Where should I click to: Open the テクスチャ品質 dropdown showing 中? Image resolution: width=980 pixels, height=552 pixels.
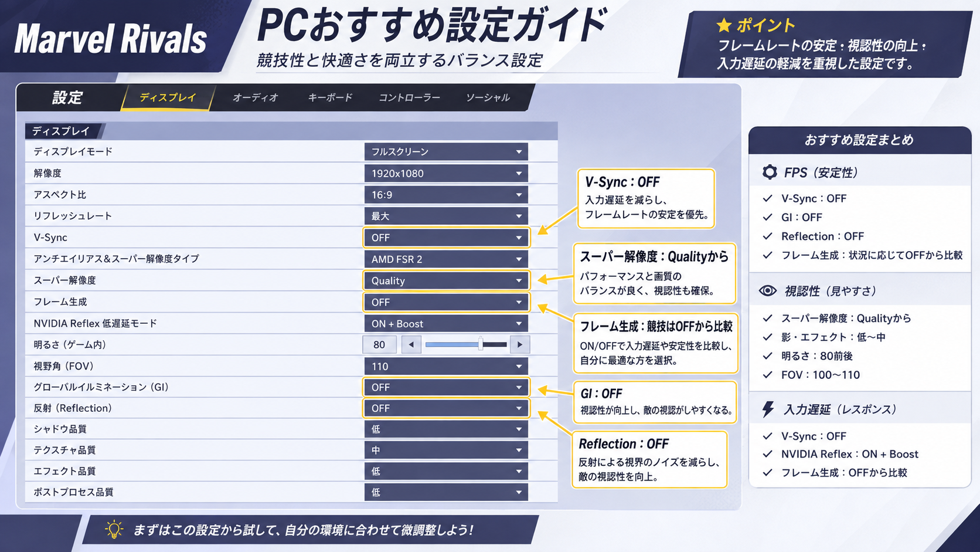tap(446, 450)
